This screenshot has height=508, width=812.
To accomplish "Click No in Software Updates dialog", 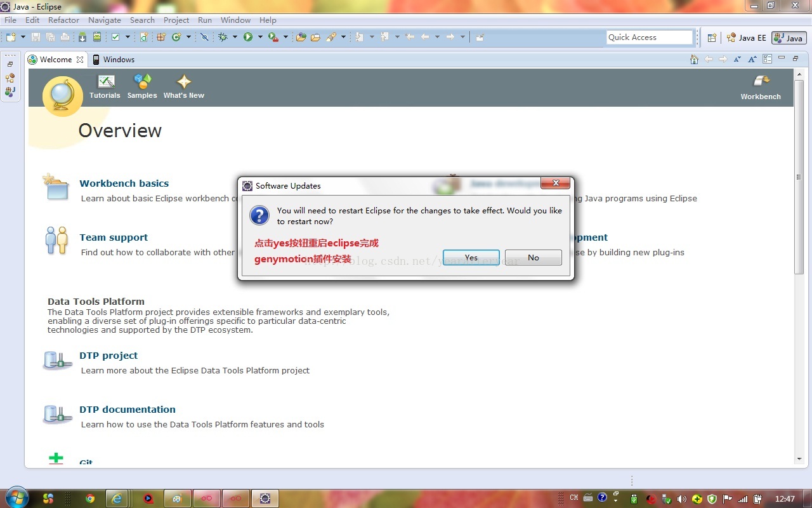I will 533,257.
